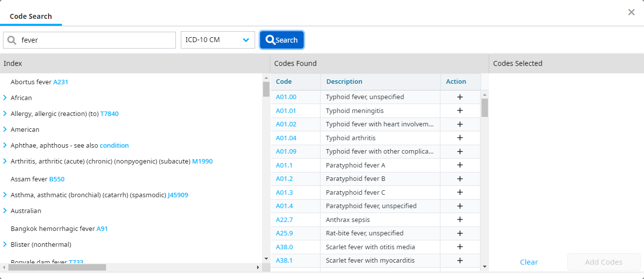Select the Code Search tab
The width and height of the screenshot is (644, 279).
click(31, 16)
